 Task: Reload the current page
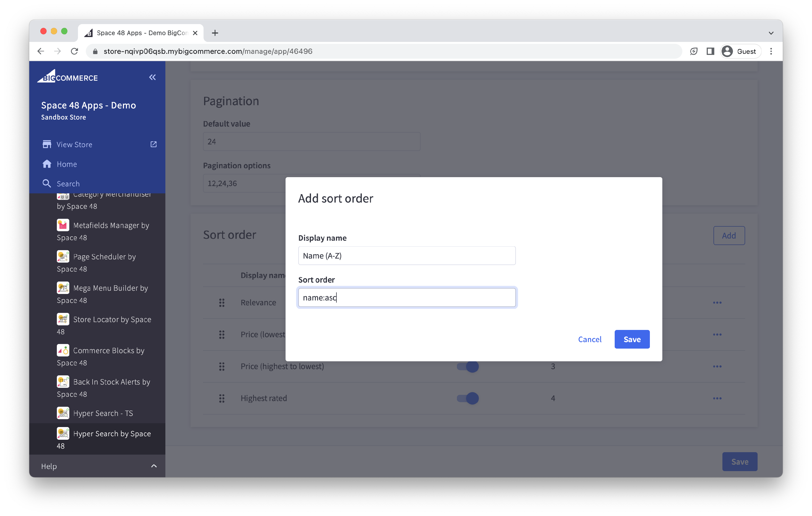(74, 51)
